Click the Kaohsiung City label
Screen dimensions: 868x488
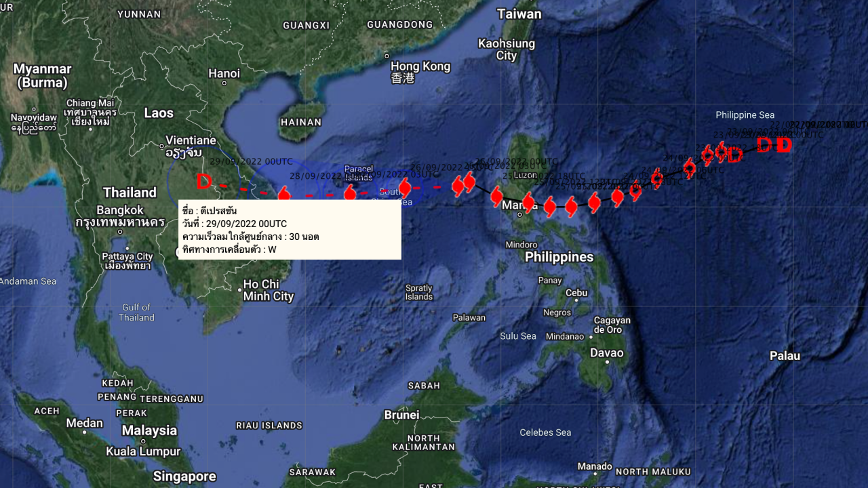[507, 49]
